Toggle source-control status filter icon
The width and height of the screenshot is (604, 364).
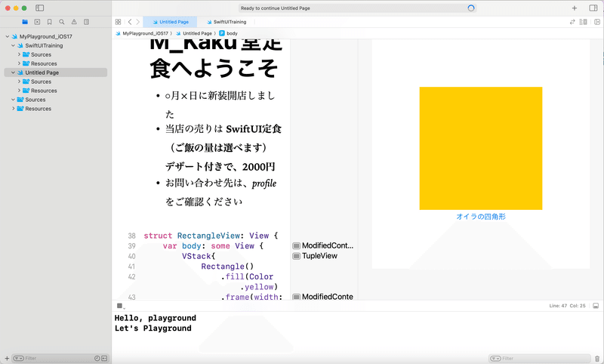pyautogui.click(x=104, y=358)
